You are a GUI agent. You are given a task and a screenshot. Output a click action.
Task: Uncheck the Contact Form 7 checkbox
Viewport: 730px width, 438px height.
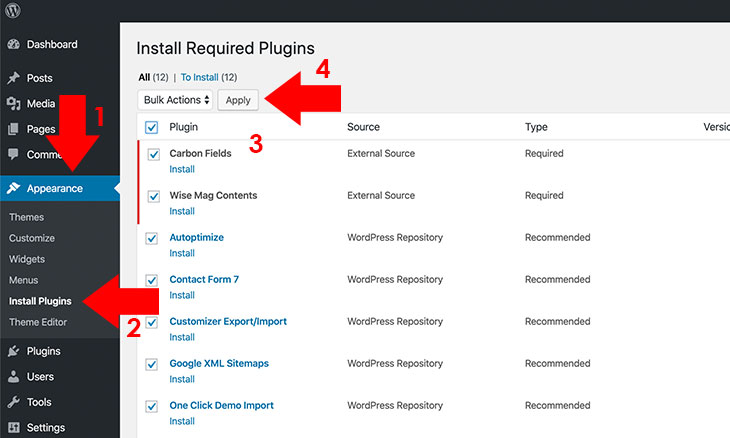[x=151, y=280]
